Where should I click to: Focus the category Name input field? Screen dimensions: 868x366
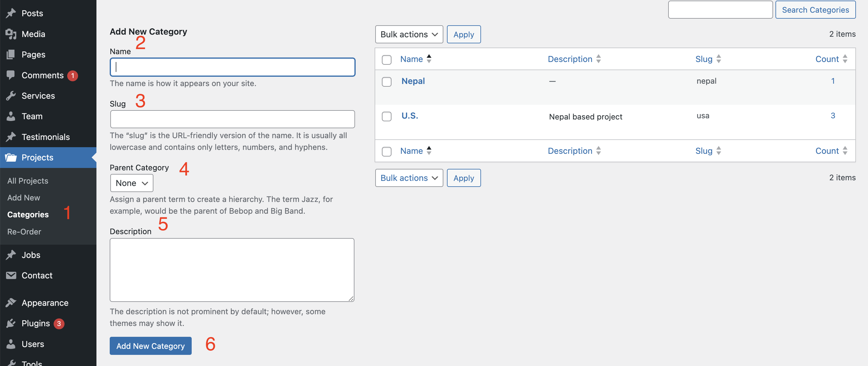(x=232, y=67)
